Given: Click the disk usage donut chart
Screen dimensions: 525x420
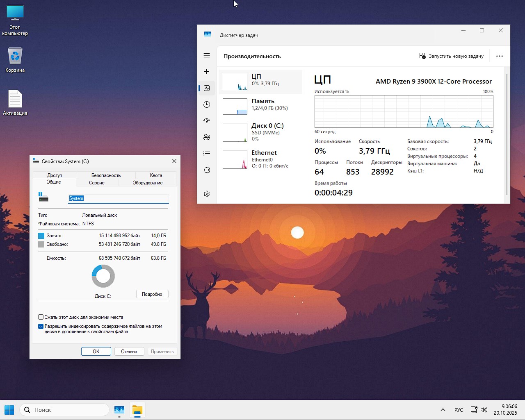Looking at the screenshot, I should click(x=103, y=276).
